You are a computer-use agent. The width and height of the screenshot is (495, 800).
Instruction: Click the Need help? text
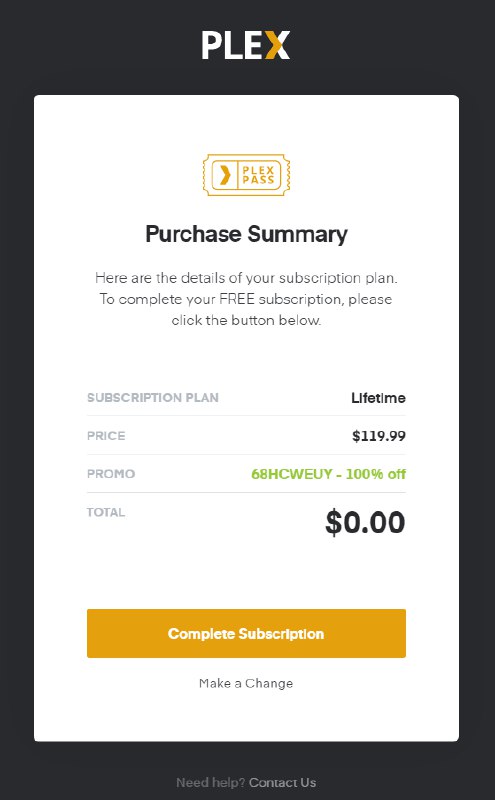pyautogui.click(x=211, y=783)
